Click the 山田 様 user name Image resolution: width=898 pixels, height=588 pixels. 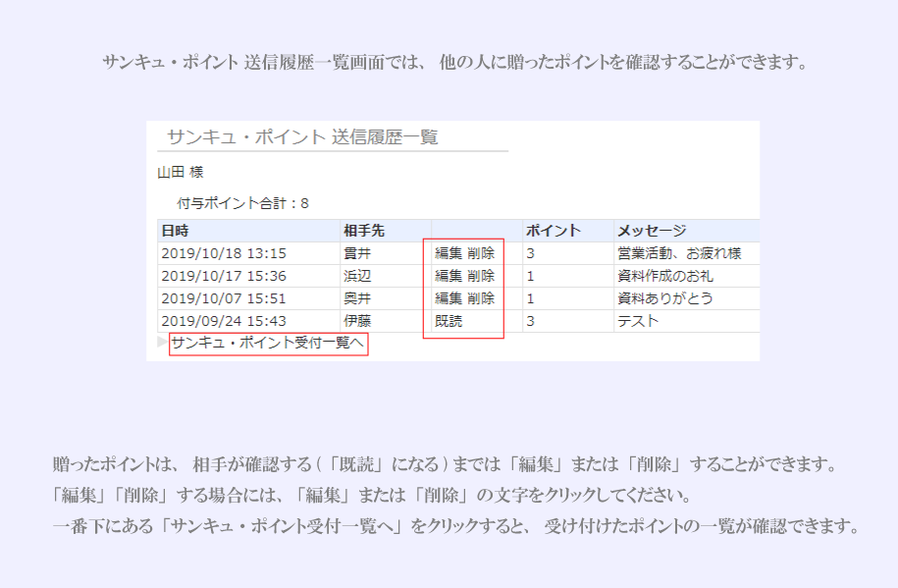click(x=181, y=172)
